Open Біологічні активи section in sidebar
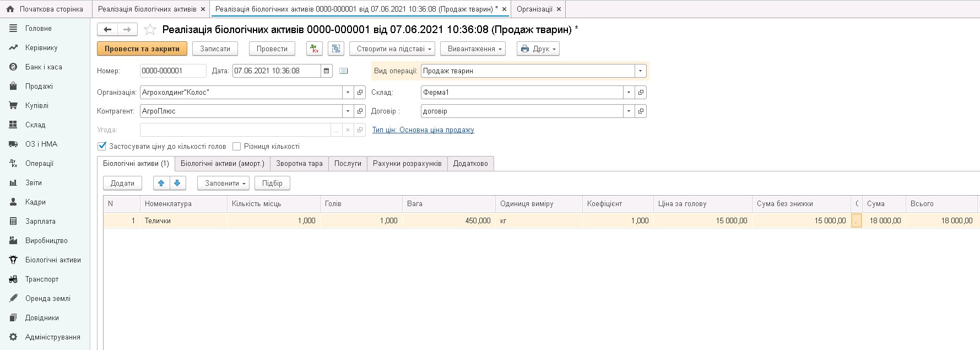980x350 pixels. pos(53,260)
